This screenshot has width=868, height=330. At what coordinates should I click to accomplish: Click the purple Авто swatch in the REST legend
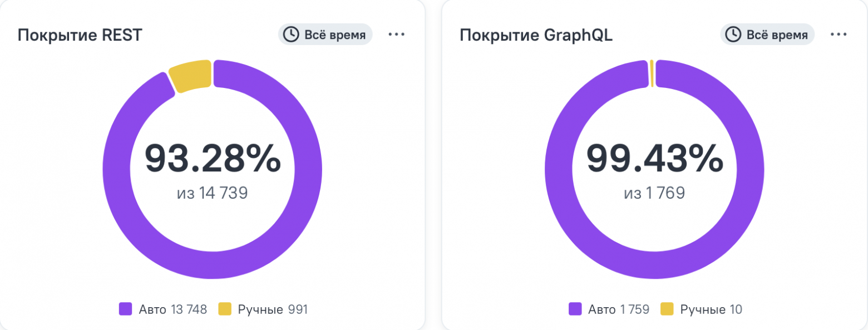coord(125,309)
